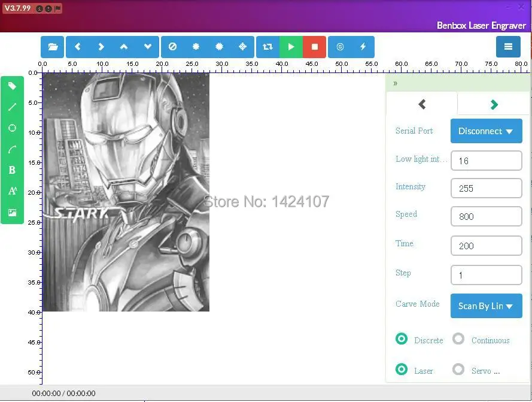Click the weak laser small sun icon
Image resolution: width=532 pixels, height=402 pixels.
(x=196, y=47)
